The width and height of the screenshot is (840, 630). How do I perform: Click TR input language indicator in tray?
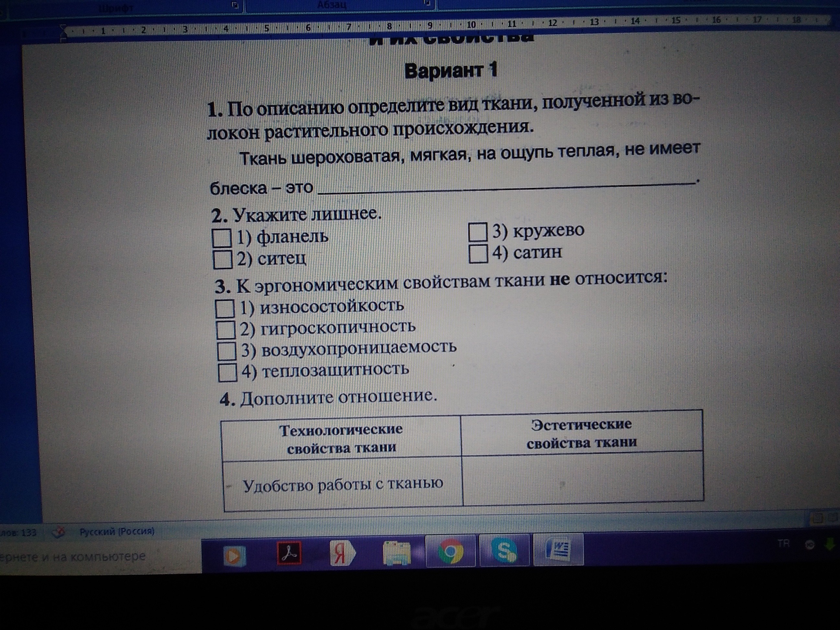click(x=783, y=544)
